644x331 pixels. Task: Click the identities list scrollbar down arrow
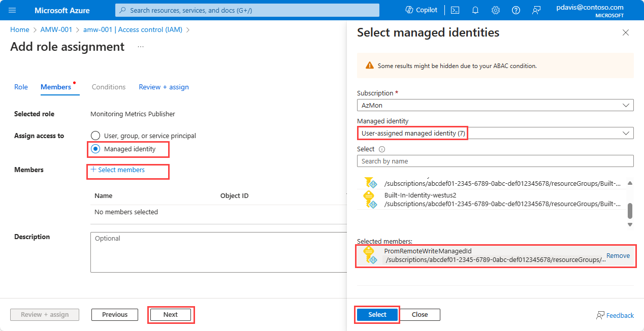630,224
